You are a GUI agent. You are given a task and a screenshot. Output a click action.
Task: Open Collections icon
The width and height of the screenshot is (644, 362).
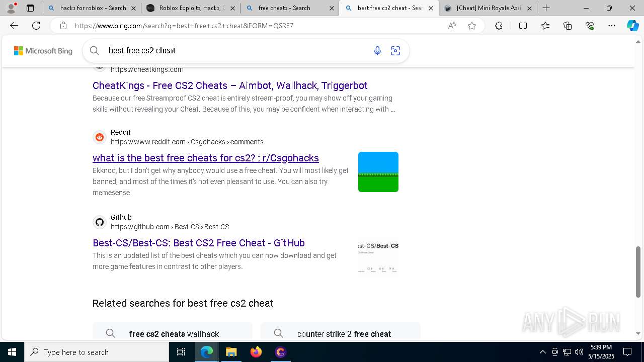568,26
